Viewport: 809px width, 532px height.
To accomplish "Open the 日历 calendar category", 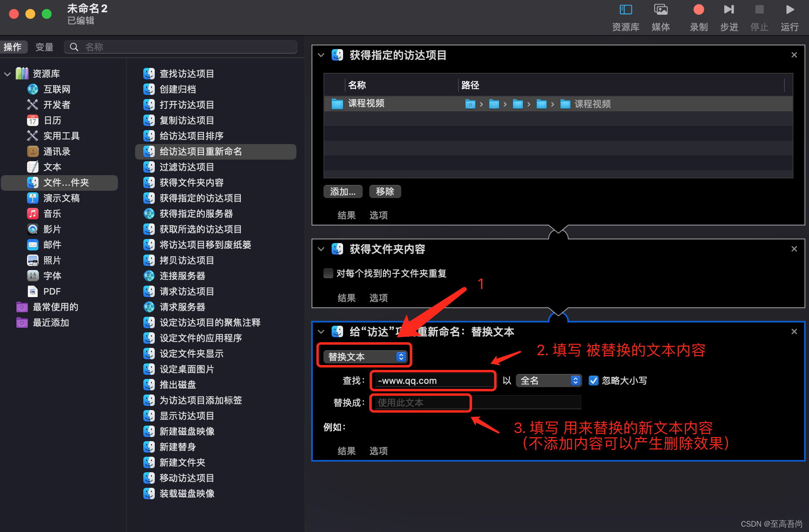I will [52, 120].
